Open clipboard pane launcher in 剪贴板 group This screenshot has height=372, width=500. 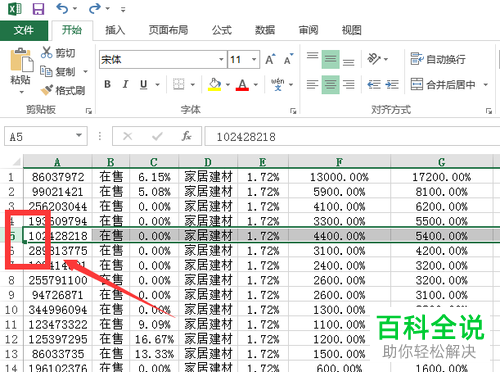pos(89,111)
